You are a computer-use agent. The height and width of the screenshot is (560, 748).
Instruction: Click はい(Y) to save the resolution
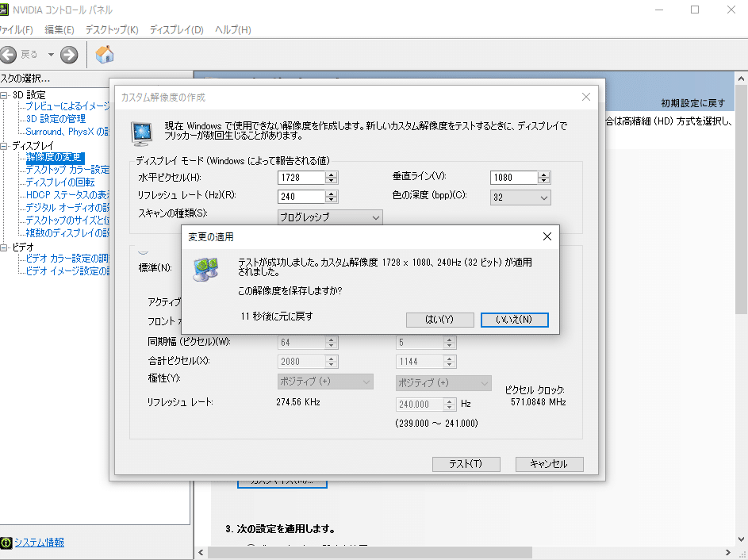[x=439, y=320]
